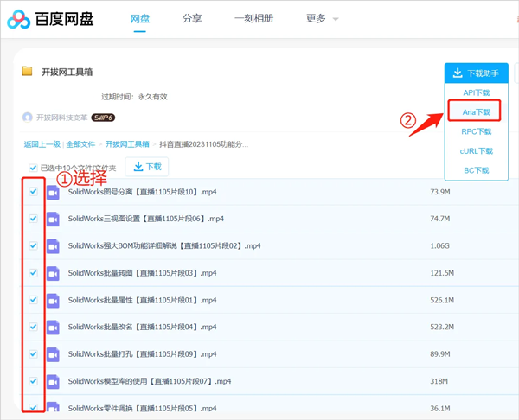Click the yellow folder icon beside 开拔网工具箱
This screenshot has height=420, width=519.
pyautogui.click(x=27, y=71)
